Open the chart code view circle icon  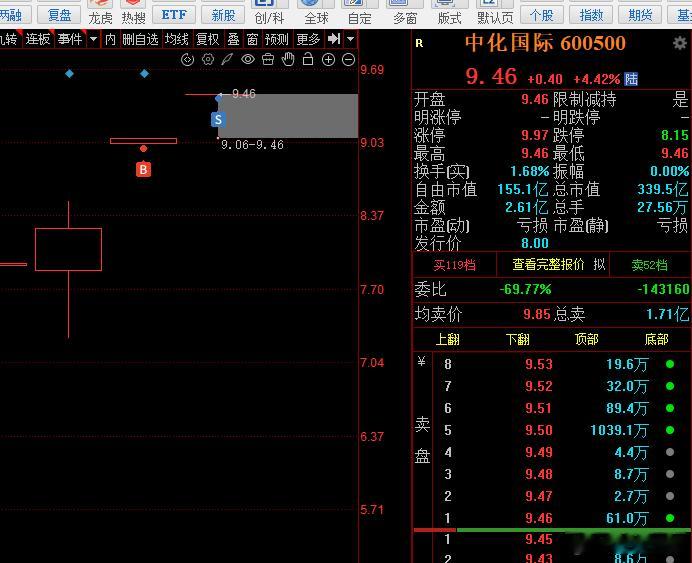tap(188, 60)
